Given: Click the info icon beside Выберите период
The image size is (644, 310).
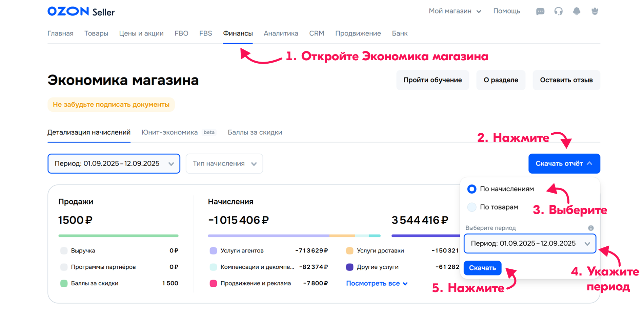Looking at the screenshot, I should [x=591, y=228].
